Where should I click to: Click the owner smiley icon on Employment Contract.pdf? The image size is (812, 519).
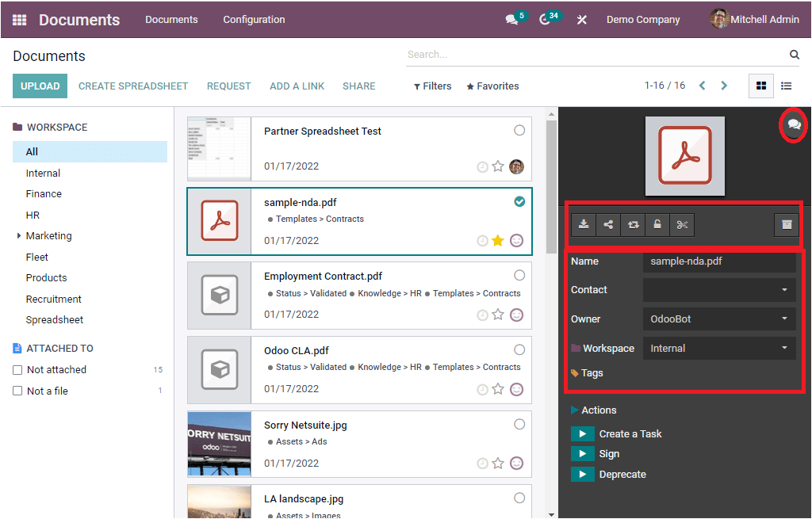click(516, 315)
